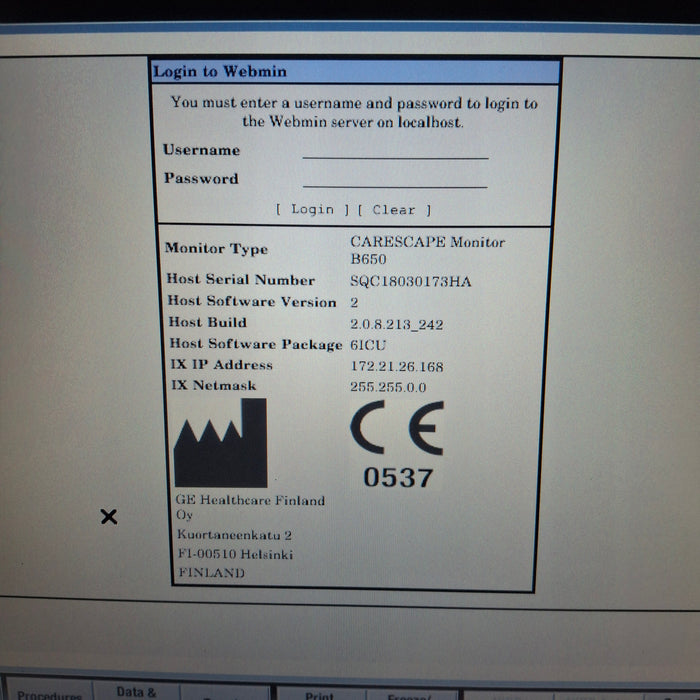Click the Username input field
Viewport: 700px width, 700px height.
tap(395, 150)
